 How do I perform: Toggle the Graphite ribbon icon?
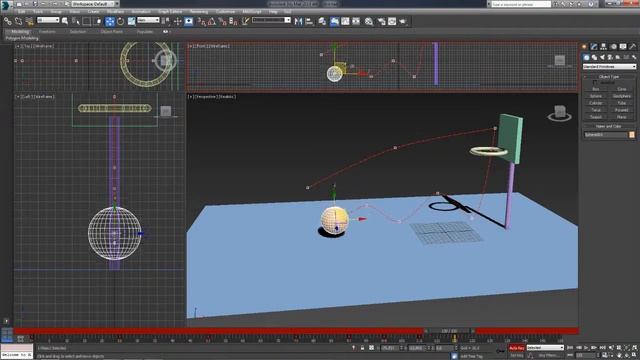[334, 21]
